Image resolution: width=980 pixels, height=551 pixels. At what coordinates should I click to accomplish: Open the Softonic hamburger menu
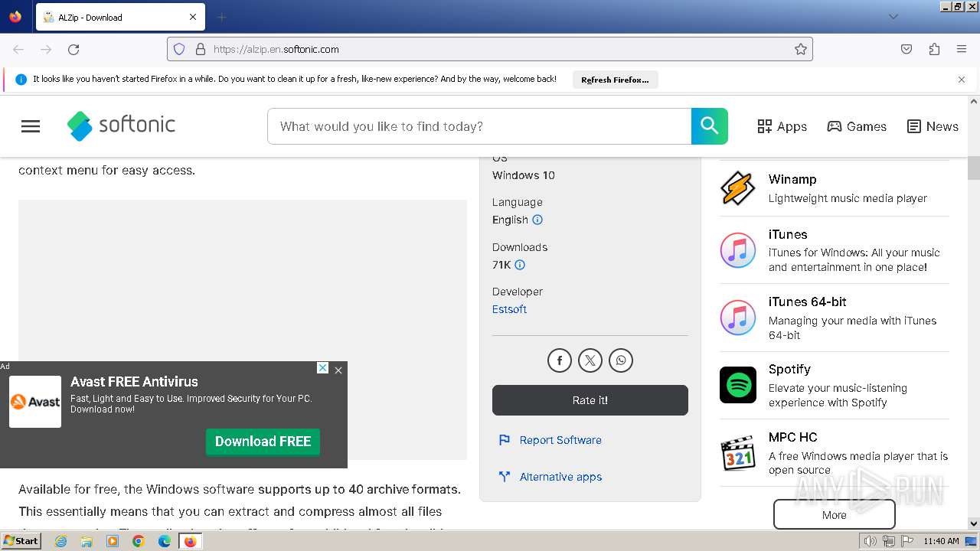click(31, 126)
